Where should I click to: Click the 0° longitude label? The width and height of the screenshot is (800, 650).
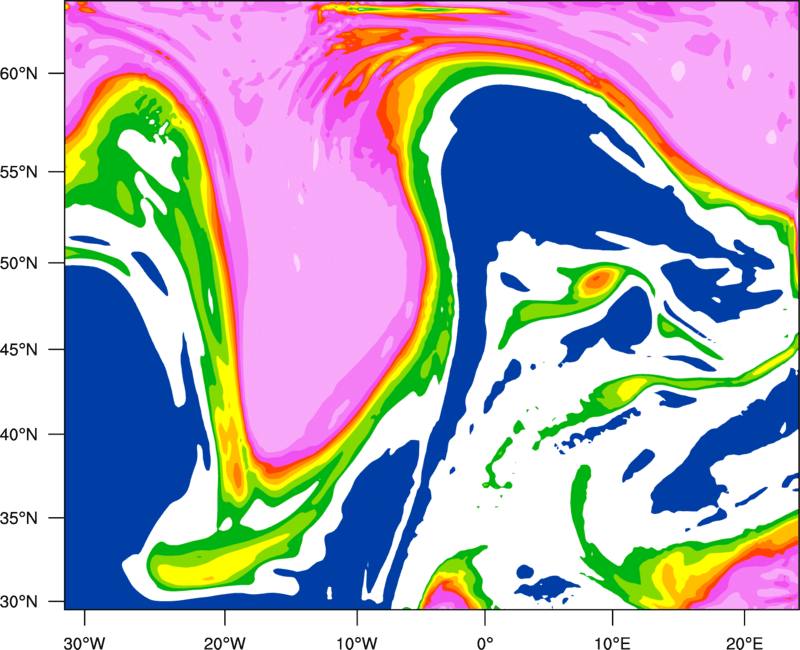[x=485, y=643]
